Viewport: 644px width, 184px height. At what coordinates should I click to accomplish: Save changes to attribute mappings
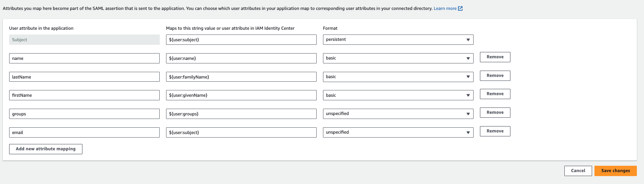pyautogui.click(x=615, y=171)
